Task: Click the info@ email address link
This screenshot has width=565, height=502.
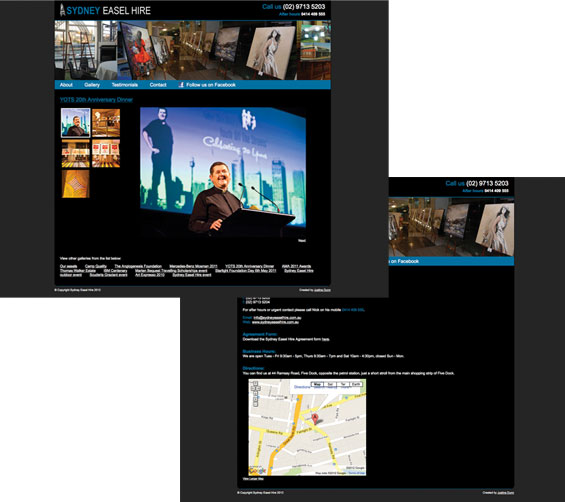Action: pos(277,318)
